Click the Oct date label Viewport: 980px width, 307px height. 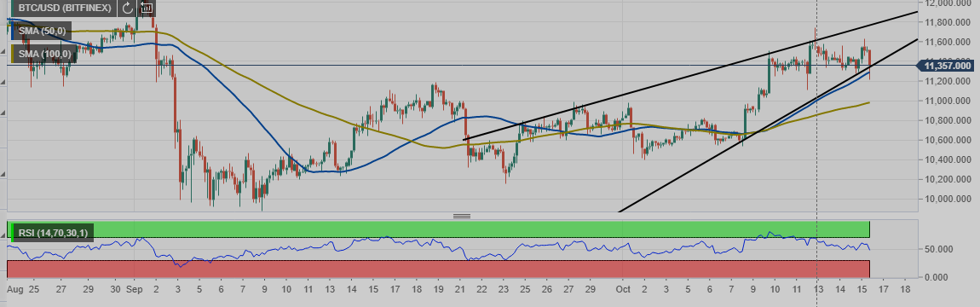(623, 290)
